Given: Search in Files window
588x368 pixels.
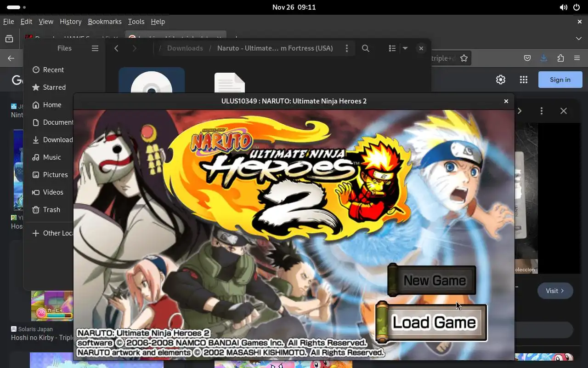Looking at the screenshot, I should tap(366, 48).
